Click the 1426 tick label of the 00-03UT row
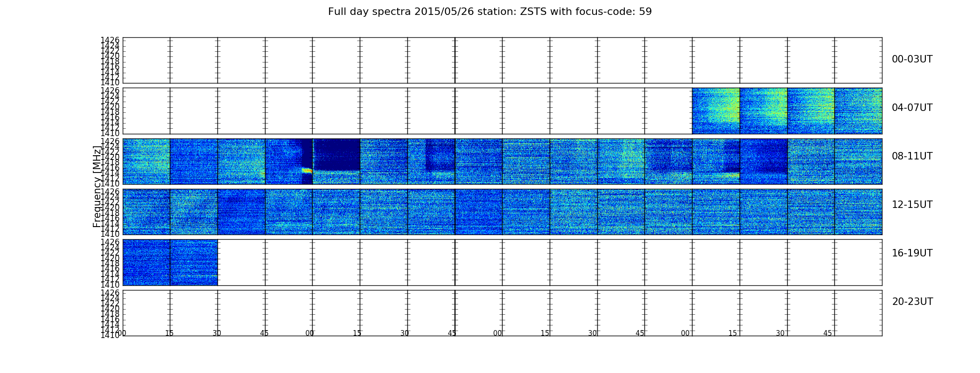Screen dimensions: 980x373 click(x=110, y=40)
